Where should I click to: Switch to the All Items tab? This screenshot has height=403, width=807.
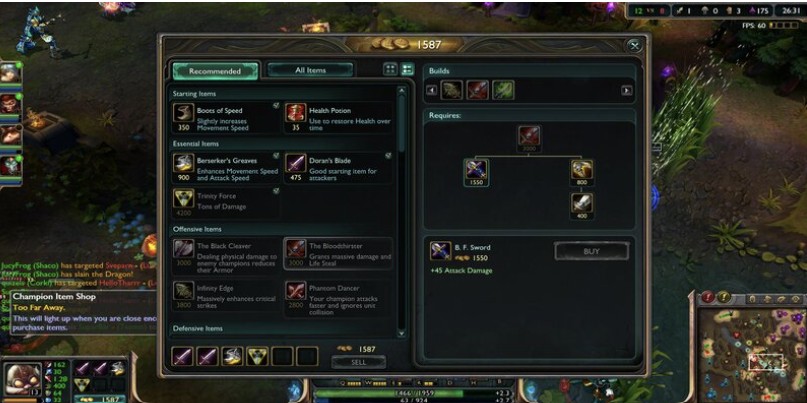[x=310, y=70]
